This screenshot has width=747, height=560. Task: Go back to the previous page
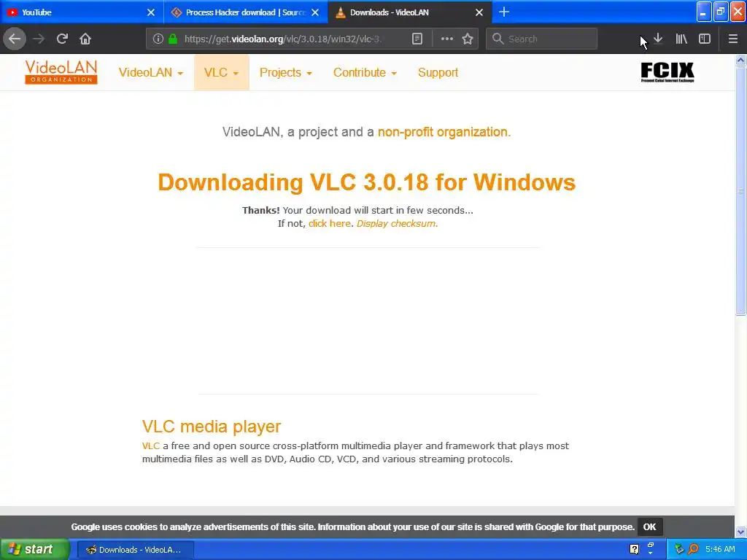(15, 39)
